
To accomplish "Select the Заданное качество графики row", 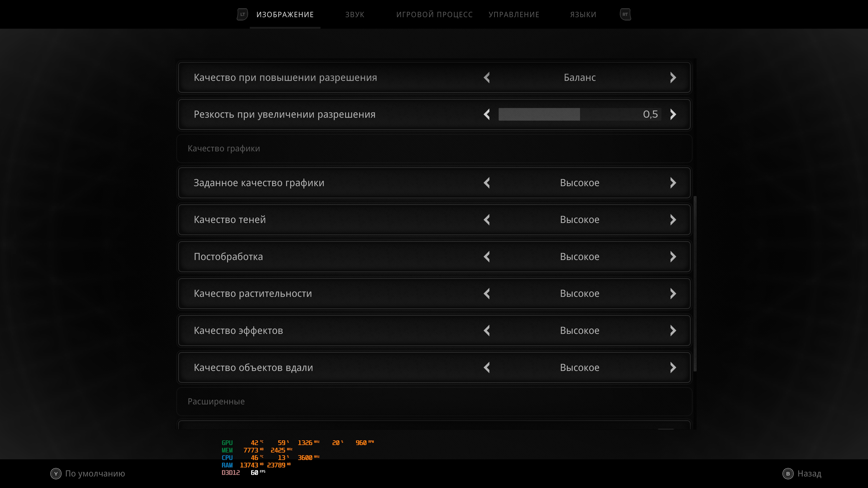I will pos(259,183).
